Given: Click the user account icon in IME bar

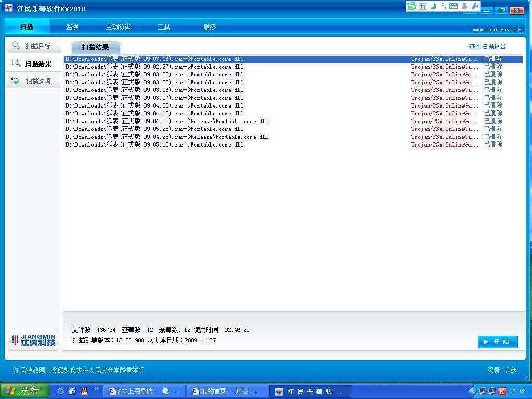Looking at the screenshot, I should 464,6.
